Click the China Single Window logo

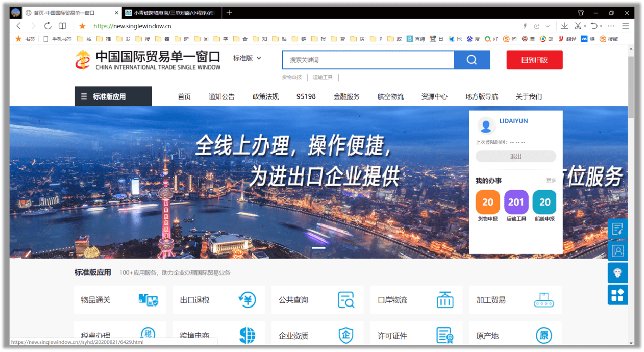coord(147,60)
